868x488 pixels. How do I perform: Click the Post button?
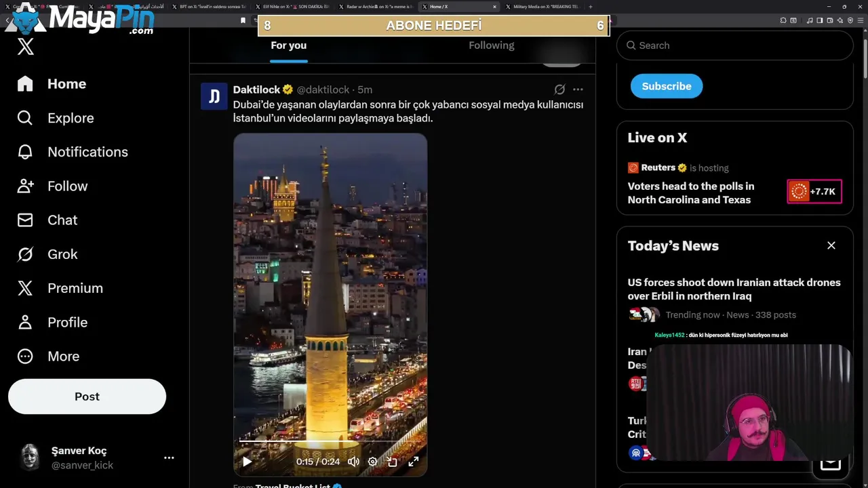[x=87, y=396]
